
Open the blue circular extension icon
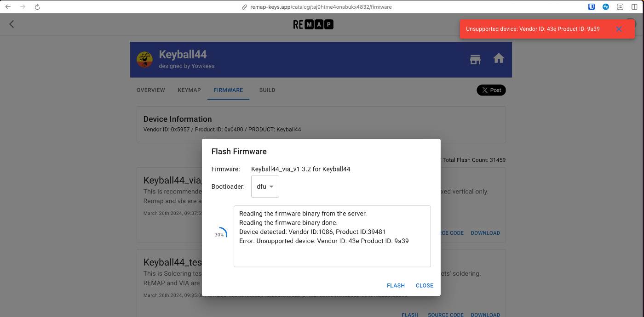pos(606,7)
